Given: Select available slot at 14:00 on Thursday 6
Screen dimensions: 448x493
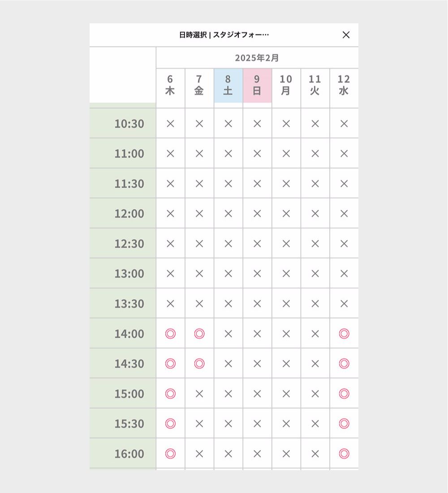Looking at the screenshot, I should point(170,333).
